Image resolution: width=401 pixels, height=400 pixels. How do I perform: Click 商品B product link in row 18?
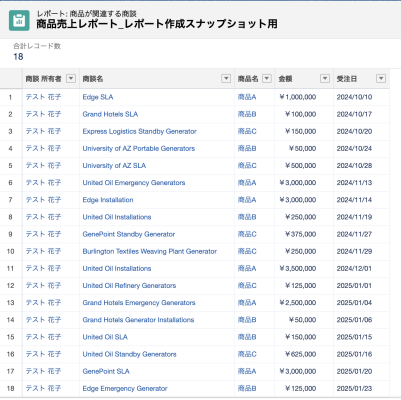(x=247, y=388)
